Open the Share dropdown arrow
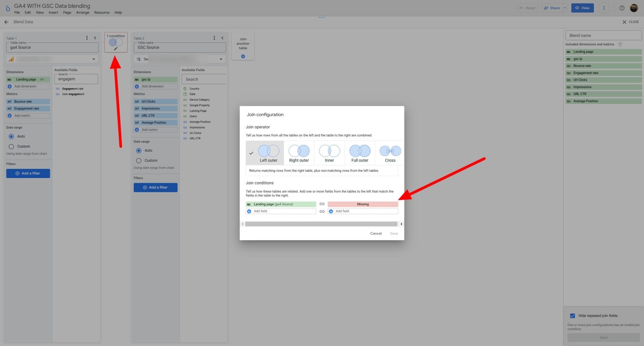 click(564, 8)
